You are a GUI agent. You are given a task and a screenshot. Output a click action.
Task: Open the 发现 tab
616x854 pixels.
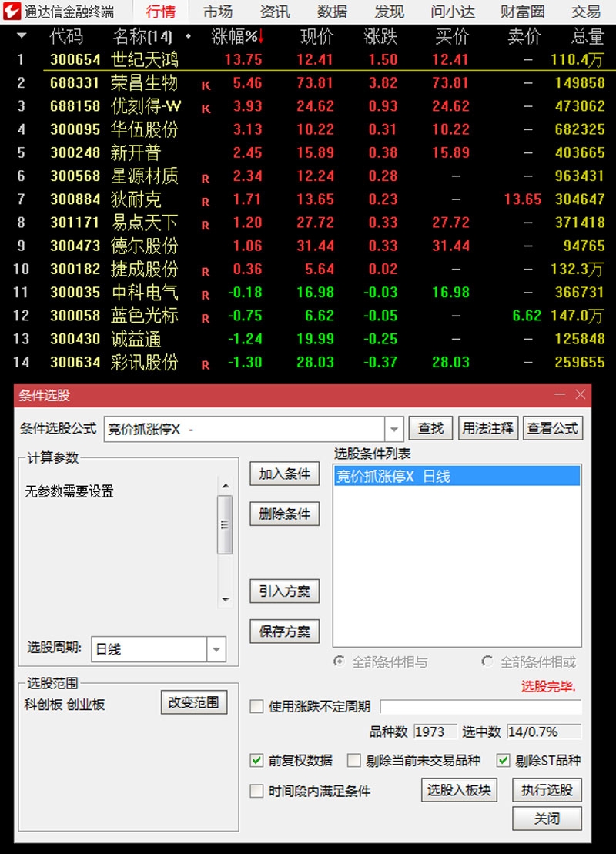point(390,12)
